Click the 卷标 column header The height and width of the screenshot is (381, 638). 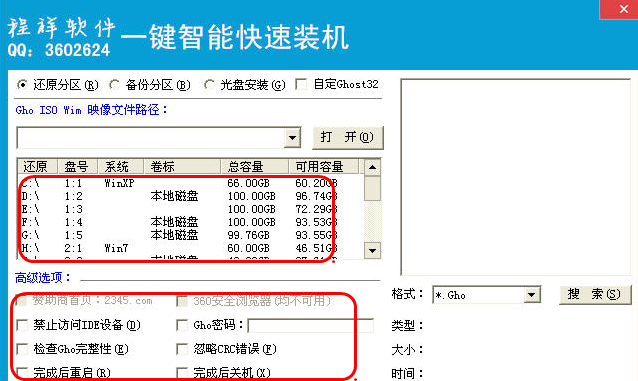(x=182, y=166)
